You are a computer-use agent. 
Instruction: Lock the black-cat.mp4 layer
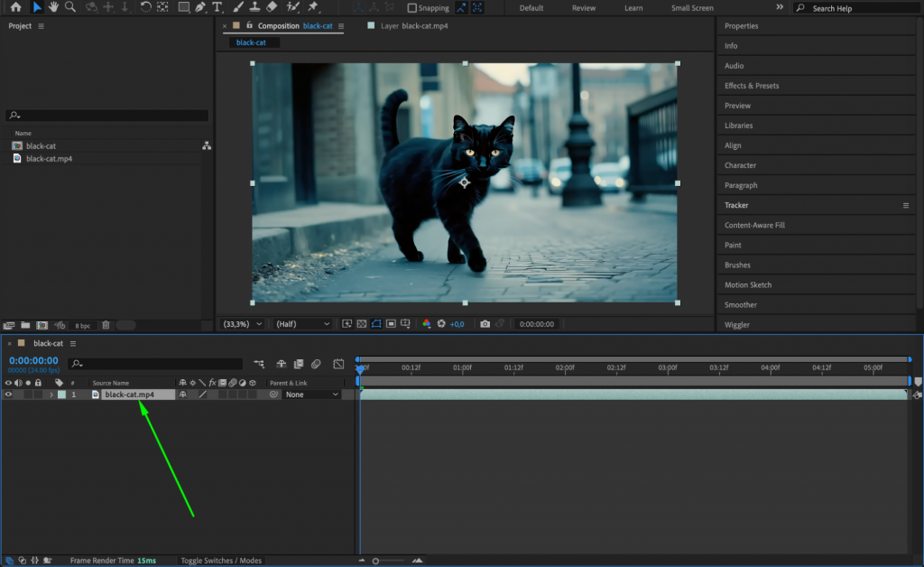click(38, 394)
